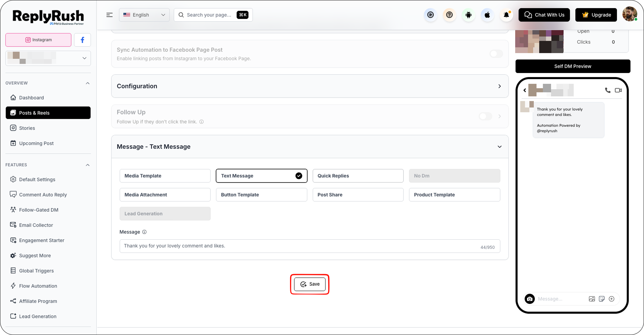Image resolution: width=644 pixels, height=335 pixels.
Task: Open the Apple app icon
Action: (487, 15)
